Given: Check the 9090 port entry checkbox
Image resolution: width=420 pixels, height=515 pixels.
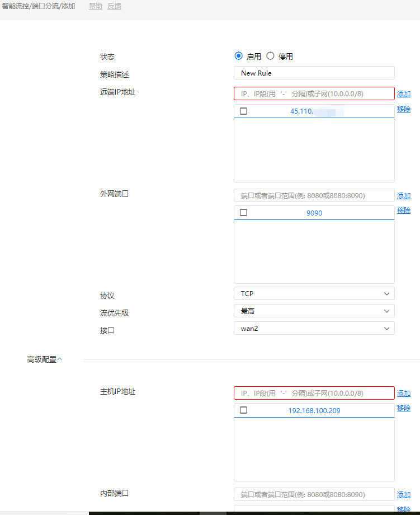Looking at the screenshot, I should click(243, 213).
